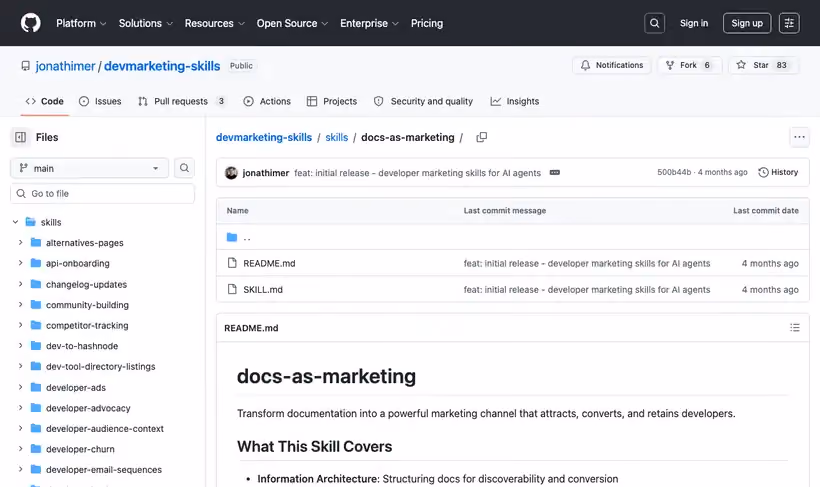The height and width of the screenshot is (487, 820).
Task: Click the skills folder icon in tree
Action: point(31,222)
